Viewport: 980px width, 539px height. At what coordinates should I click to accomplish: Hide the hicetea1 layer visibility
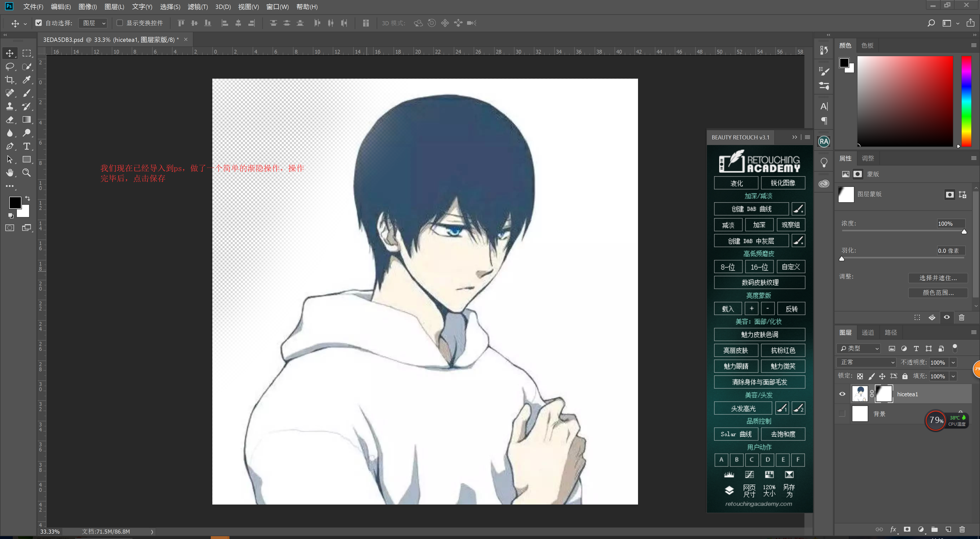842,394
